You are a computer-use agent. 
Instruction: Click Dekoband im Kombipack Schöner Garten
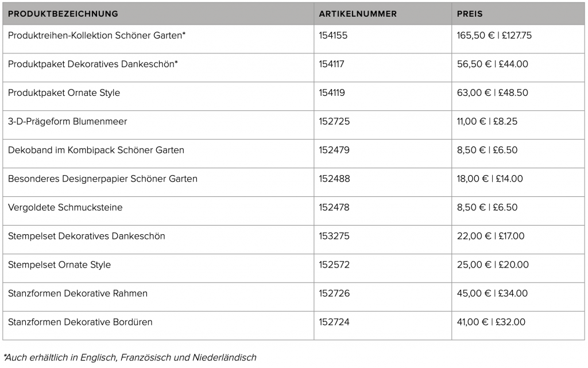pos(96,150)
